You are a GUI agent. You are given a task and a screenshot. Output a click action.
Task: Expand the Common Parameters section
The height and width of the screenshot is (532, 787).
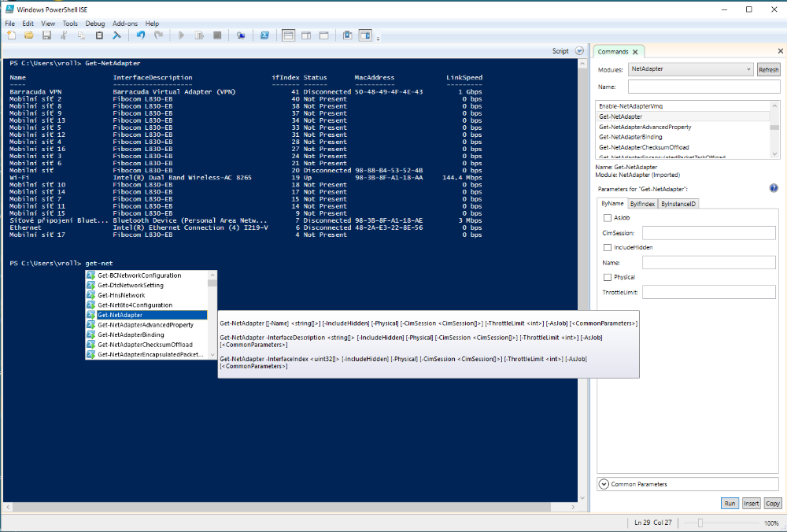(604, 484)
